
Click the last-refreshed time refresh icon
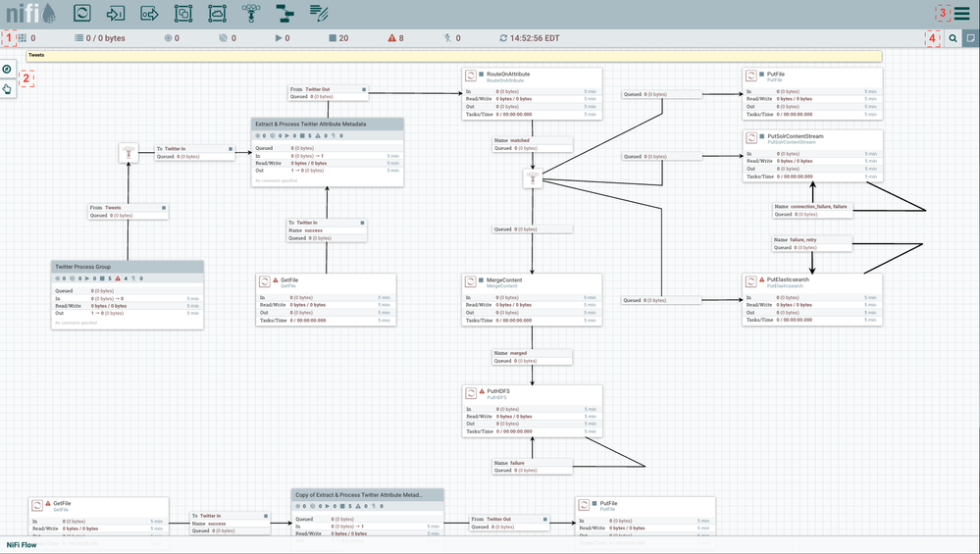coord(503,38)
